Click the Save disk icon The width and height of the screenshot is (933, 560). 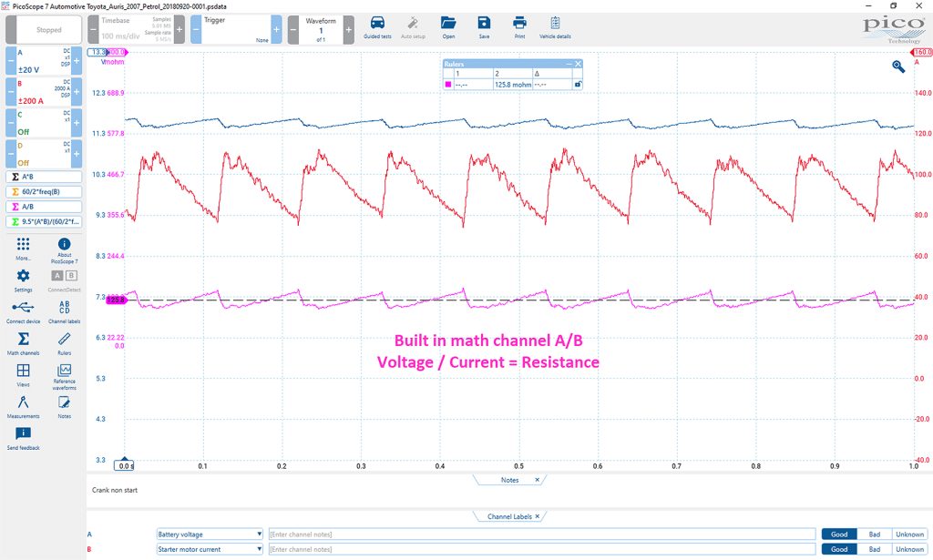click(484, 23)
